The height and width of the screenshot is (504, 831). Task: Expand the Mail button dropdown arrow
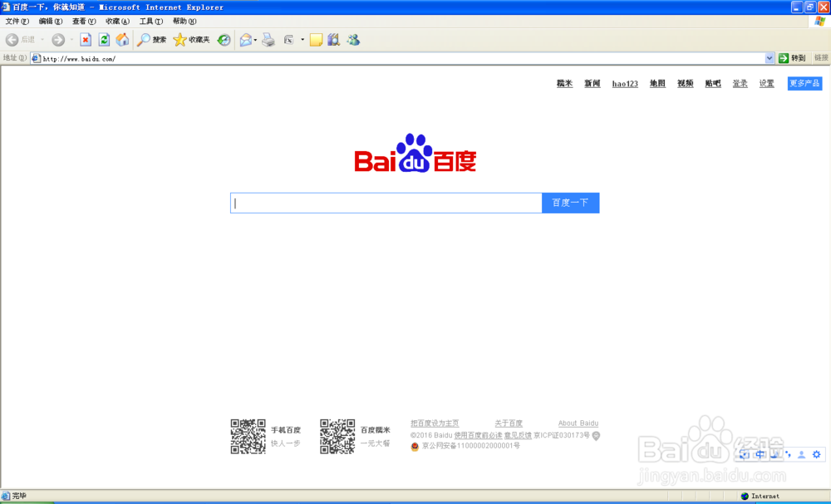click(x=255, y=40)
